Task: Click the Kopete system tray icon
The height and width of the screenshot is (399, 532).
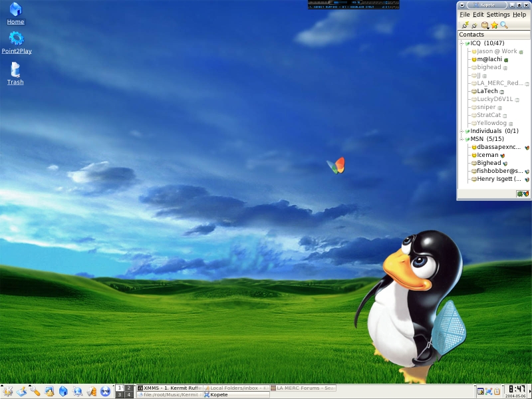Action: click(489, 392)
